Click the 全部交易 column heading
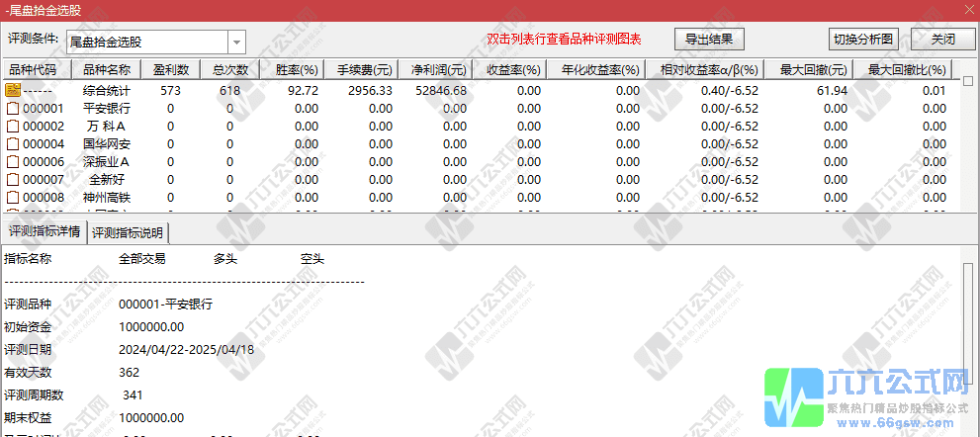This screenshot has width=980, height=437. (x=141, y=259)
